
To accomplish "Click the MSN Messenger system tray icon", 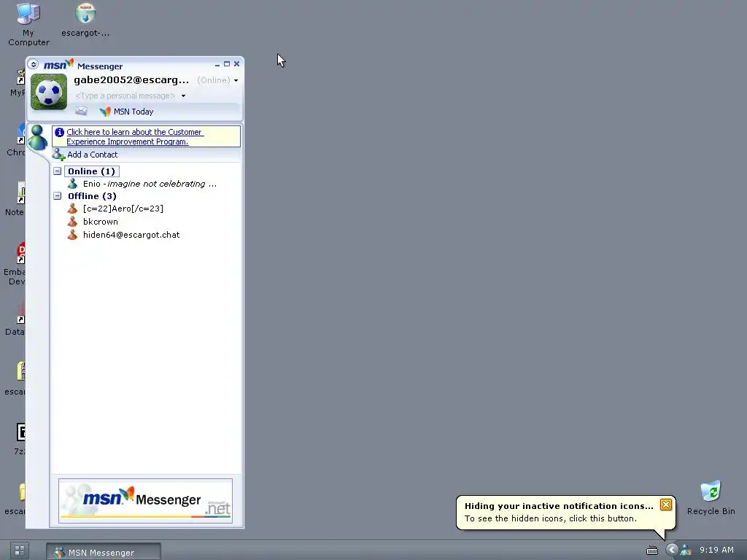I will pyautogui.click(x=686, y=550).
